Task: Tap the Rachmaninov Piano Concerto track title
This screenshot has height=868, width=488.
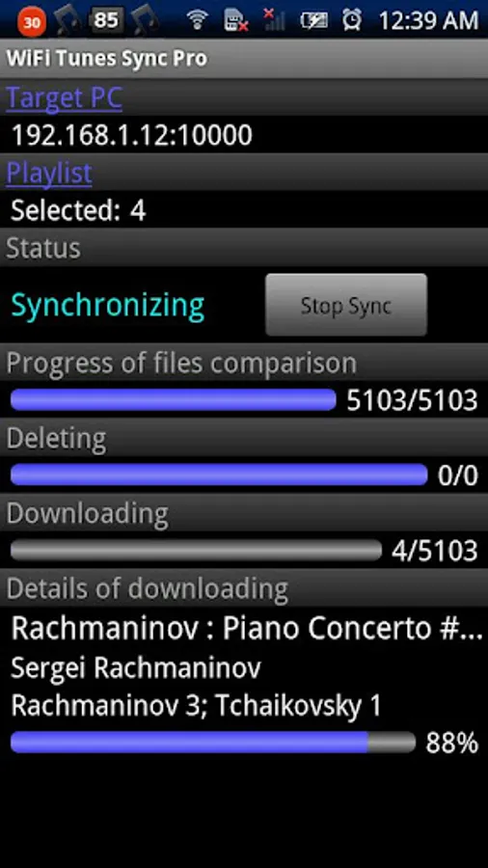Action: pyautogui.click(x=247, y=628)
